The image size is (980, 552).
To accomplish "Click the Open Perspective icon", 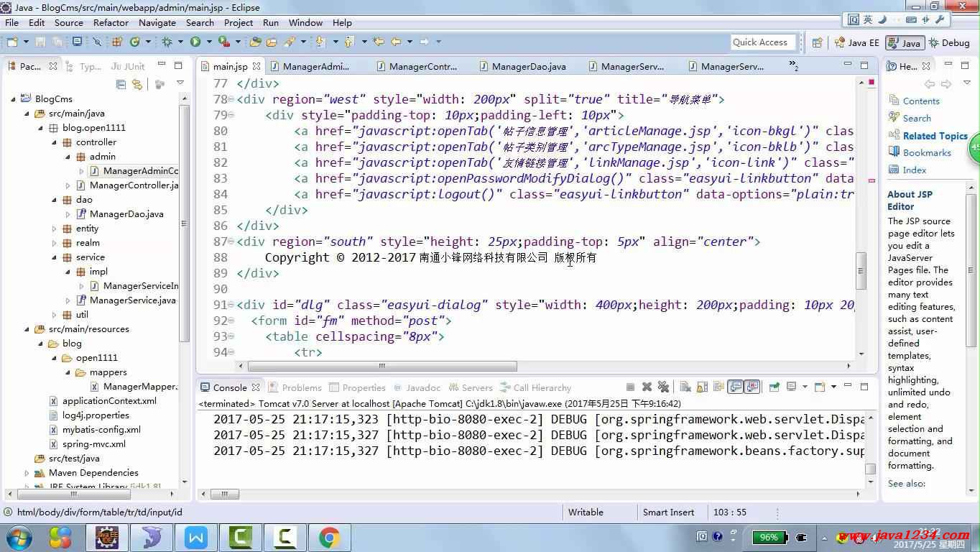I will [817, 42].
